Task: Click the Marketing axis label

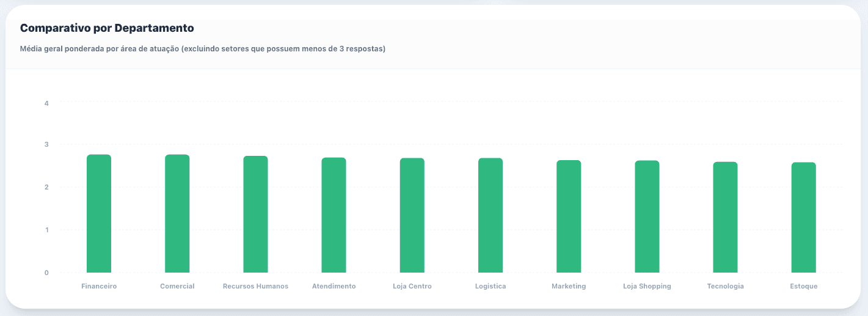Action: [x=569, y=286]
